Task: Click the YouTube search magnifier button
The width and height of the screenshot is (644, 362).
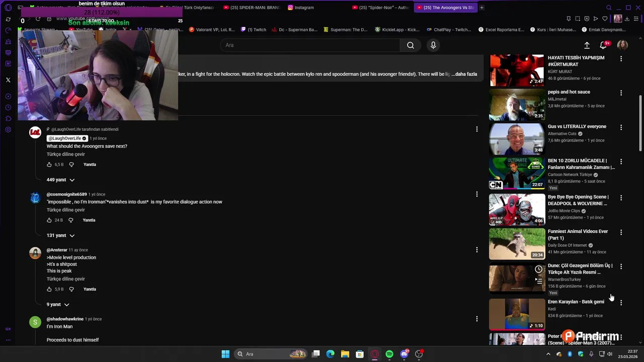Action: (411, 45)
